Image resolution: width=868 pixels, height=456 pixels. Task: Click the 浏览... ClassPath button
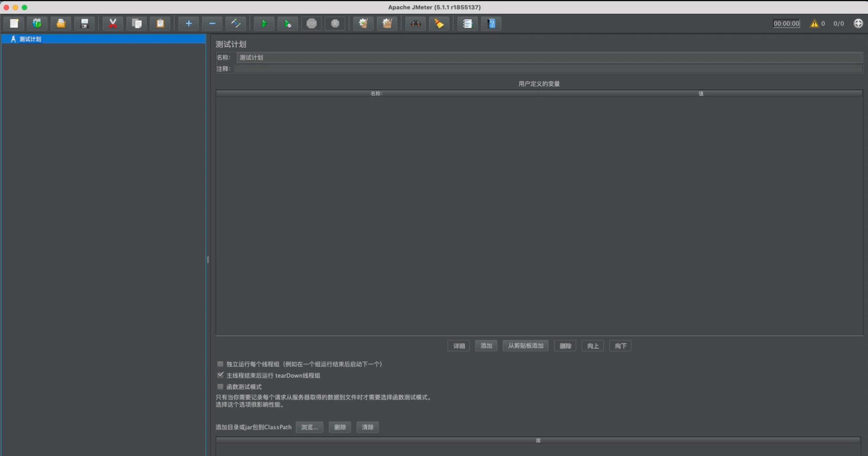point(310,427)
